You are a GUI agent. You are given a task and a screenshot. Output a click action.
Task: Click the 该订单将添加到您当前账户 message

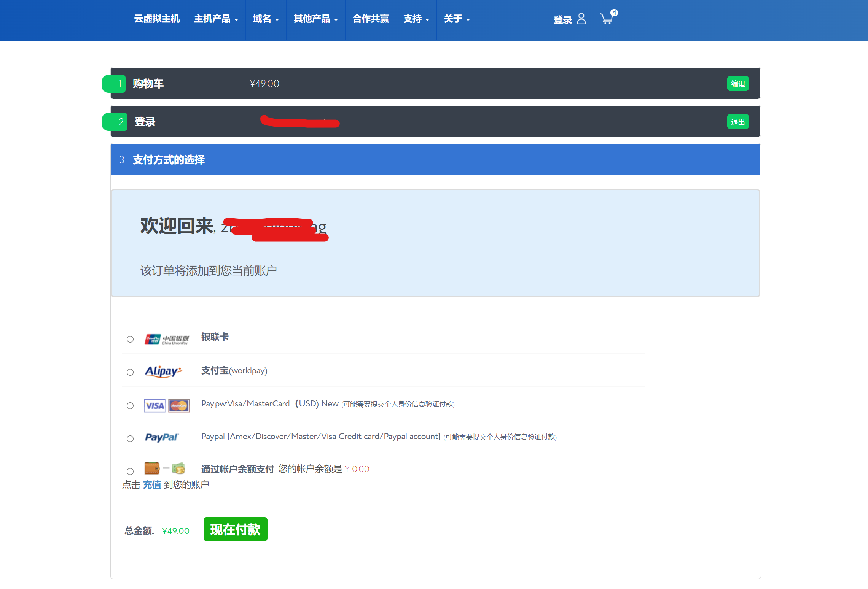209,271
